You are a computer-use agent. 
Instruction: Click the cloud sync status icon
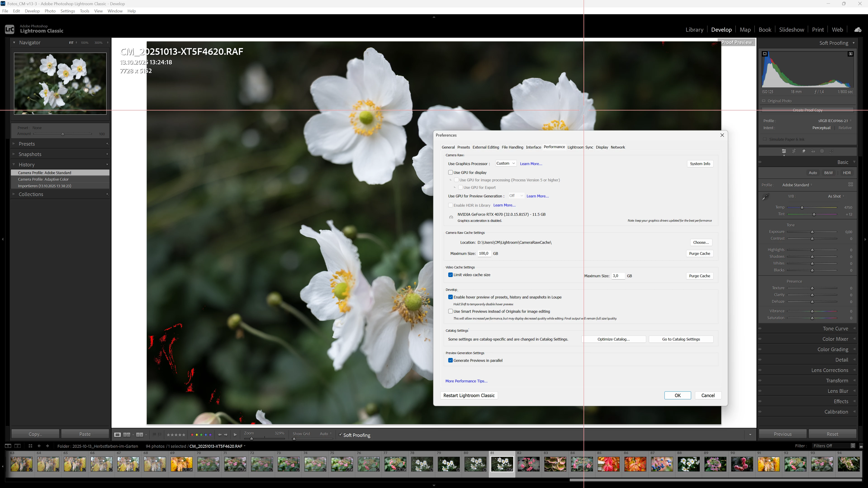pos(858,30)
